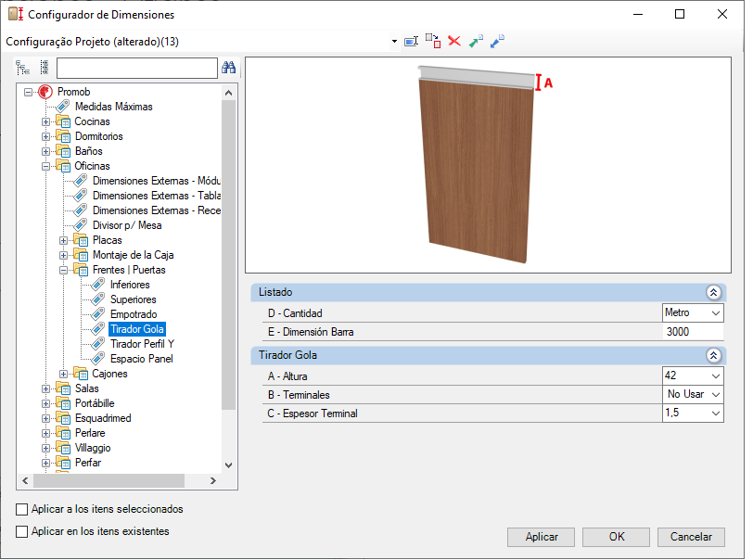
Task: Click the folder icon beside Salas
Action: pos(63,388)
